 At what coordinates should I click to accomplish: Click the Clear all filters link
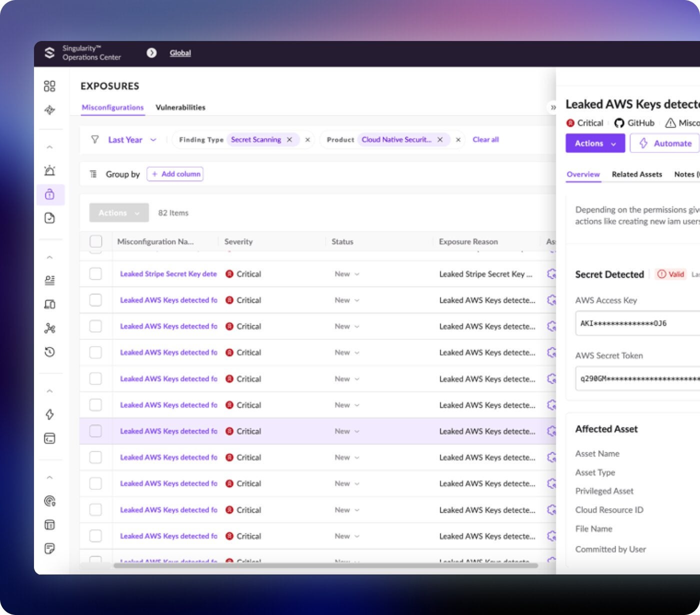(x=485, y=139)
